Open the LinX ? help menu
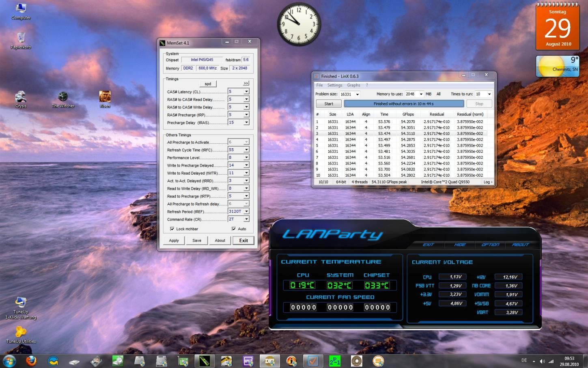 click(367, 85)
